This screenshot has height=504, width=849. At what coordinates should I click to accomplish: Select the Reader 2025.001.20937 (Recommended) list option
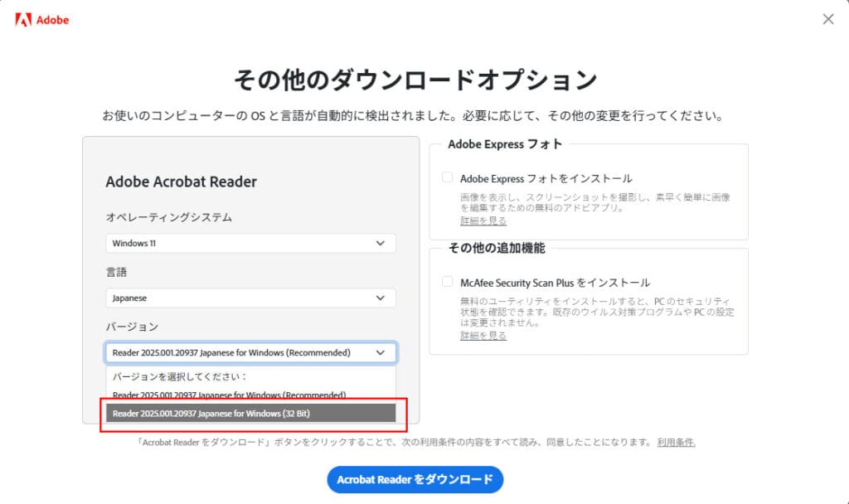[230, 395]
